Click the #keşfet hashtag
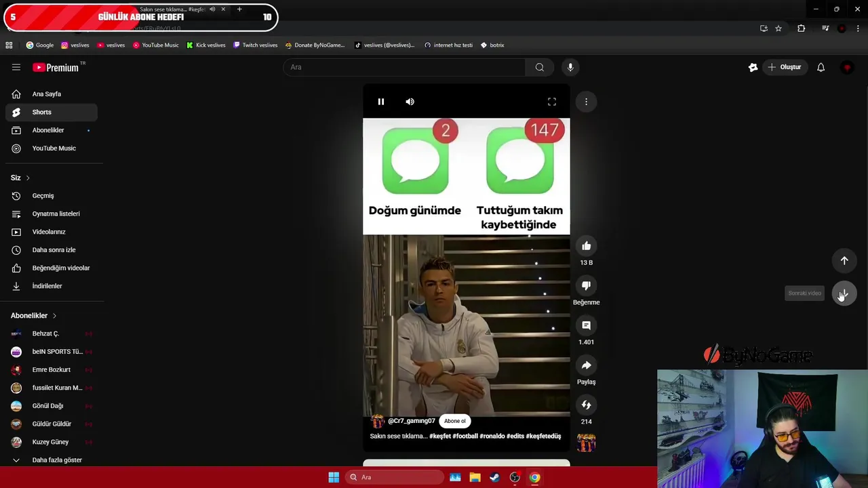Screen dimensions: 868x488 (x=440, y=436)
